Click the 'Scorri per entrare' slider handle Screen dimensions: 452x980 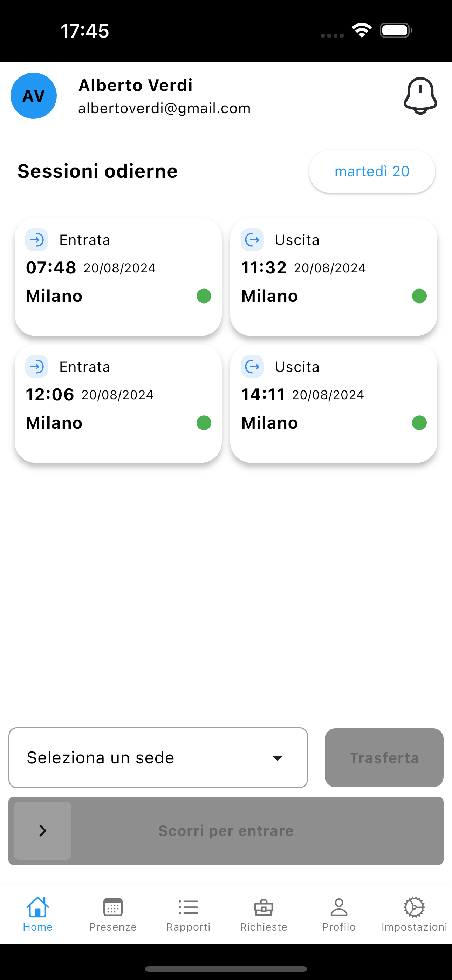43,830
